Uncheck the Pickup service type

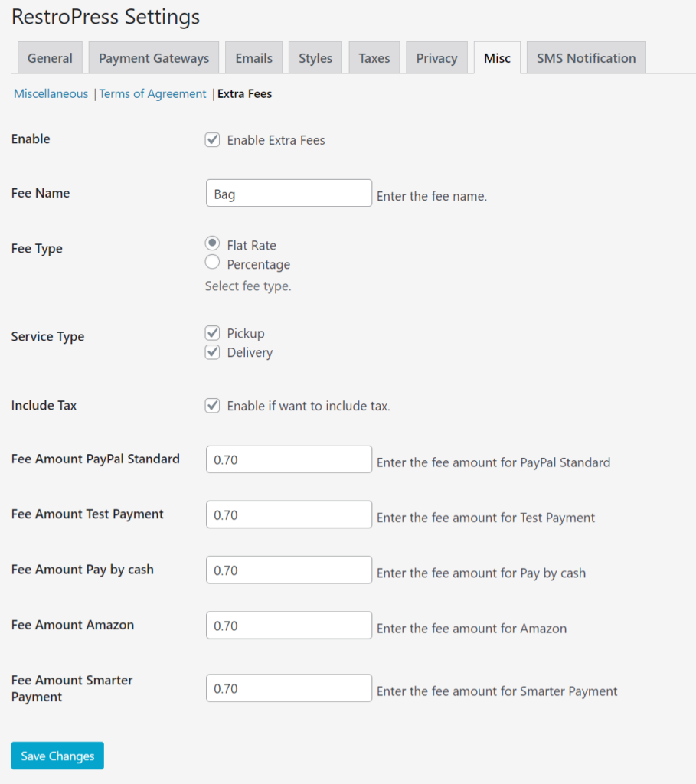[213, 333]
